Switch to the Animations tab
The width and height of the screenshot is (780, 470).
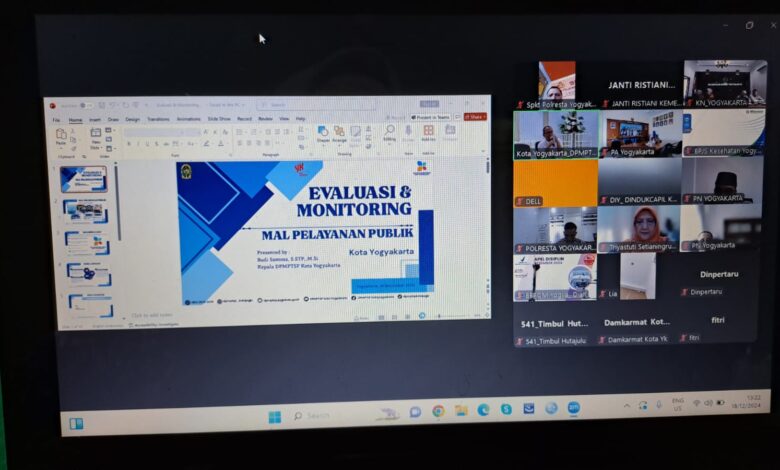point(189,119)
